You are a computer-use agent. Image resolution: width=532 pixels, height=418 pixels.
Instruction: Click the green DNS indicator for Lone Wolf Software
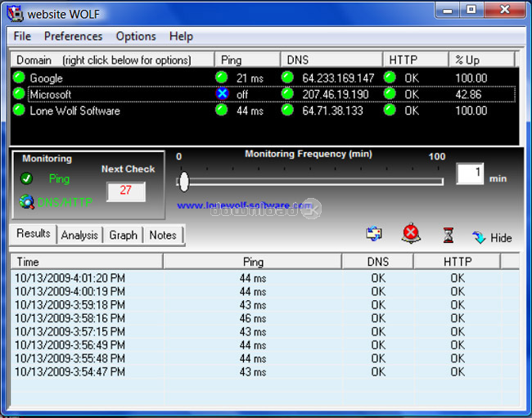[288, 110]
